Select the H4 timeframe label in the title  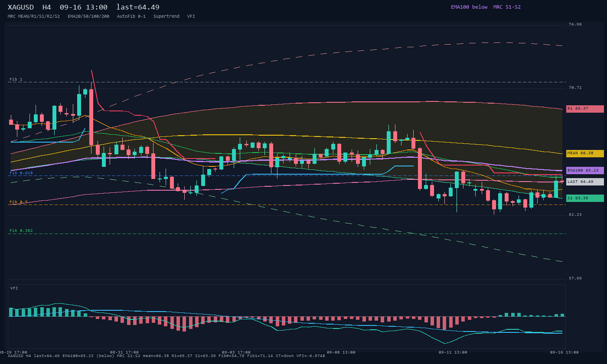[x=47, y=7]
